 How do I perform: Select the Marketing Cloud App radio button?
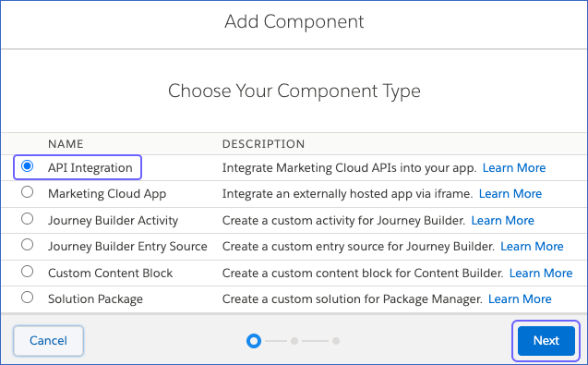click(x=27, y=192)
